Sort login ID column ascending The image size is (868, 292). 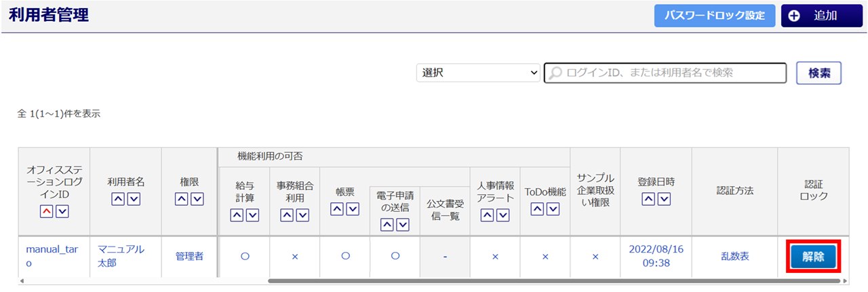45,213
